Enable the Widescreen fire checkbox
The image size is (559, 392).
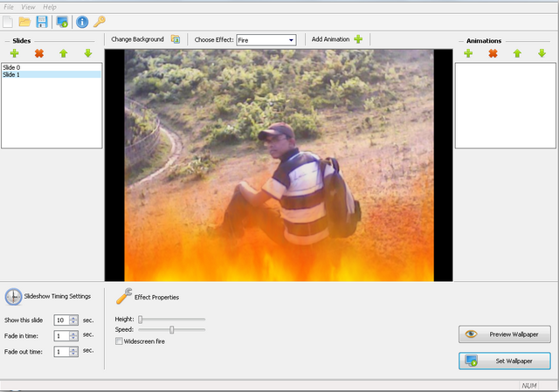(119, 341)
